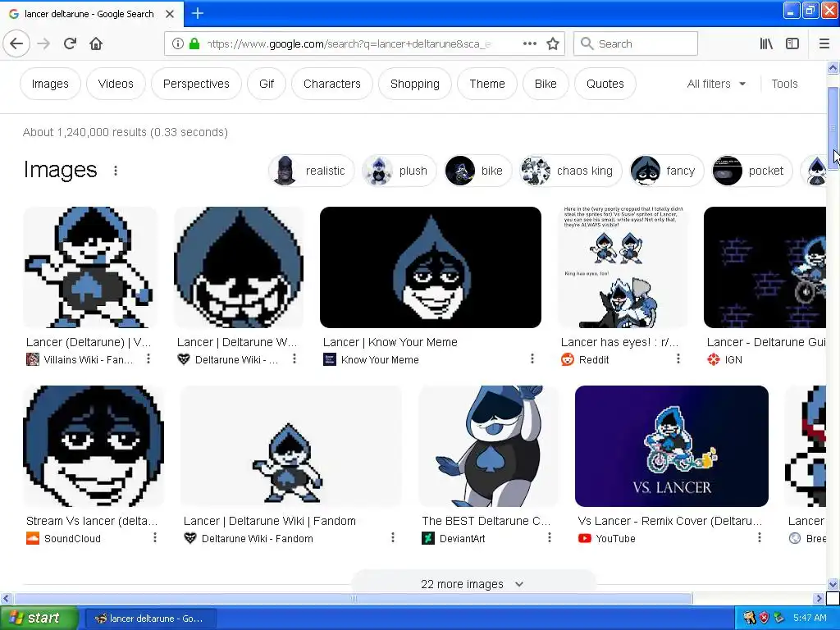Bookmark this page with the star icon
Screen dimensions: 840x630
tap(553, 43)
